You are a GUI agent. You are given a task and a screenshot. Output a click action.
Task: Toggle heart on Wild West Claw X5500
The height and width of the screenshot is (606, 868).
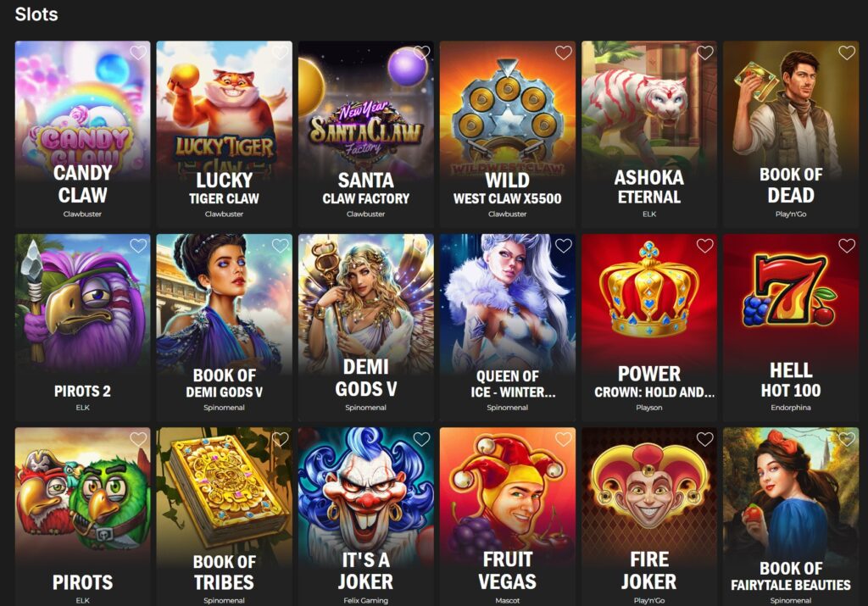[564, 53]
